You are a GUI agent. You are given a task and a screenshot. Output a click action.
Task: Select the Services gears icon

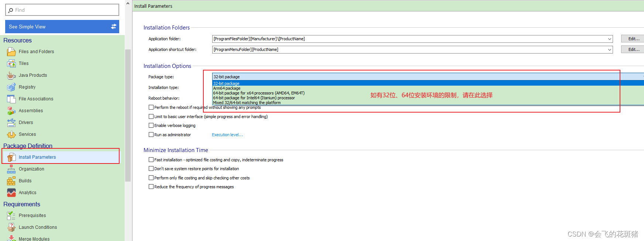(x=11, y=134)
